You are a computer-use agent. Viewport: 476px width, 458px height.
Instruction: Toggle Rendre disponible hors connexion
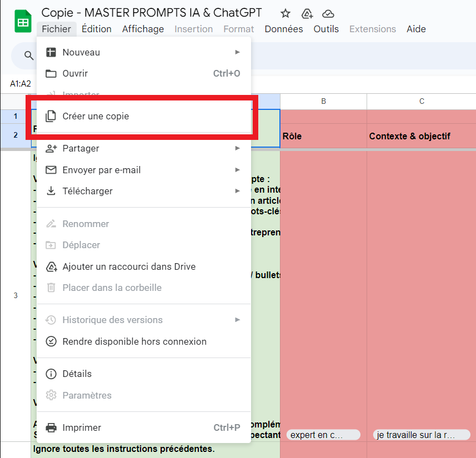point(134,341)
